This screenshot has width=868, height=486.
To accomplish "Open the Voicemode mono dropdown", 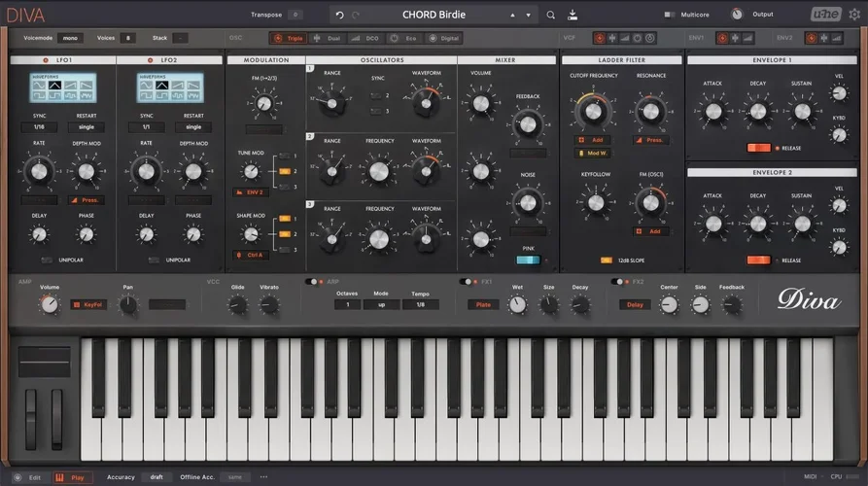I will tap(69, 38).
